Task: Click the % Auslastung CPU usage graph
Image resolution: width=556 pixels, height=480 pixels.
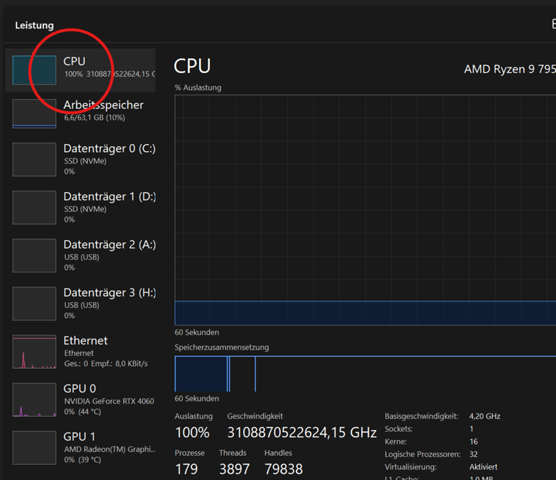Action: (x=365, y=210)
